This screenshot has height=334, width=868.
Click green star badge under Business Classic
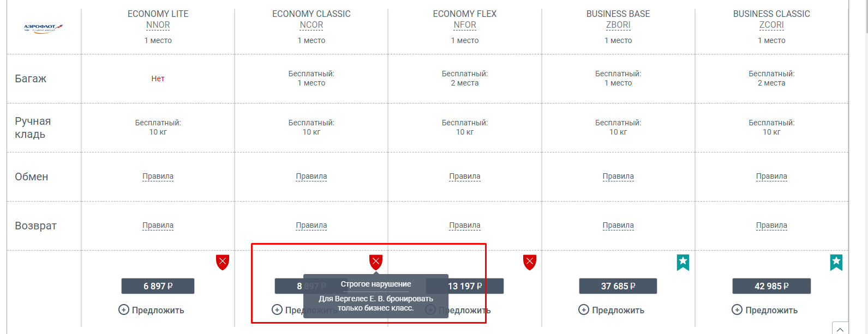pyautogui.click(x=836, y=262)
